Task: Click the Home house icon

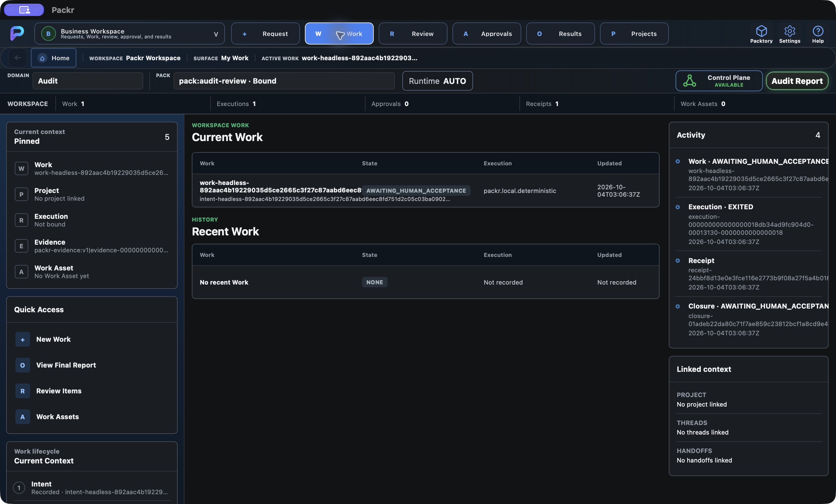Action: tap(42, 58)
